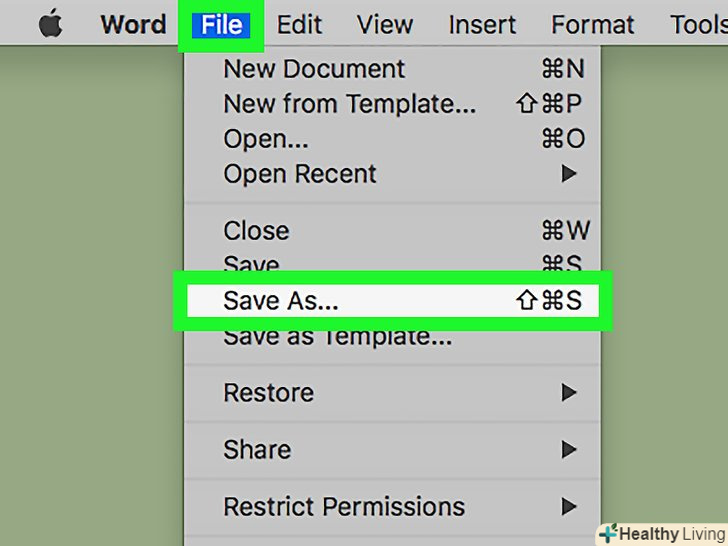Open the Apple menu
This screenshot has width=728, height=546.
click(x=50, y=24)
